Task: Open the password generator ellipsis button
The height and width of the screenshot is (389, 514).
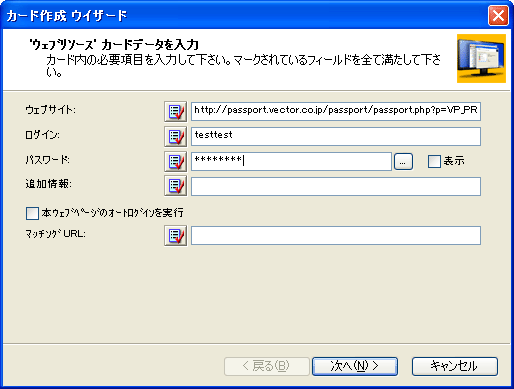Action: click(403, 162)
